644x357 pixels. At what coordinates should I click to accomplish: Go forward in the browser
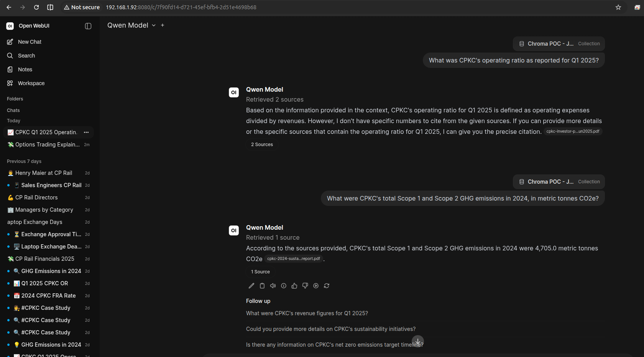tap(23, 7)
